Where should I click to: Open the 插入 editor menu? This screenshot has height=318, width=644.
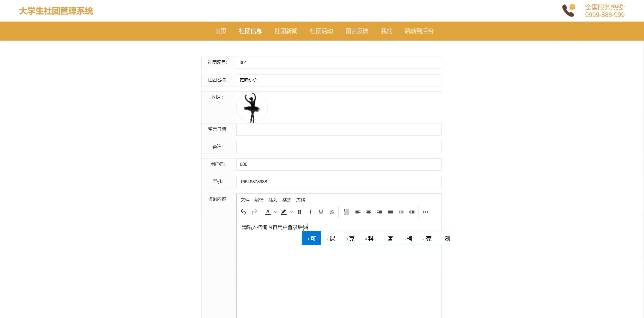coord(273,200)
